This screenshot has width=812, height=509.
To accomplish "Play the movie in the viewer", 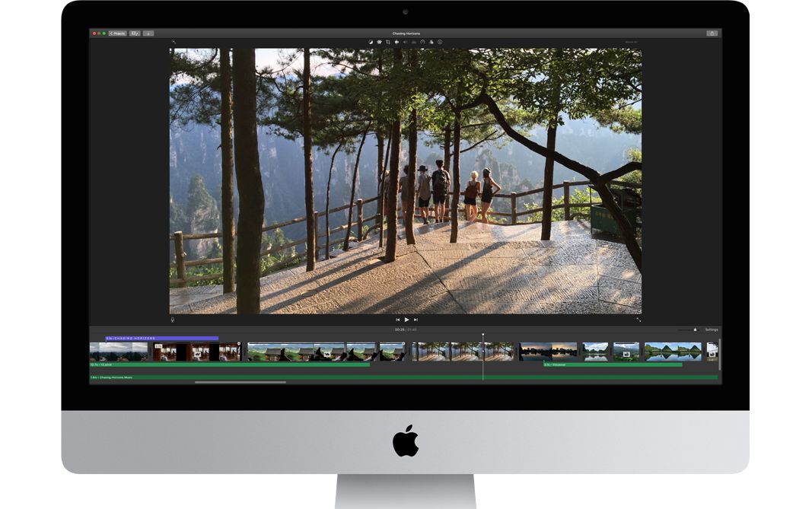I will (406, 320).
